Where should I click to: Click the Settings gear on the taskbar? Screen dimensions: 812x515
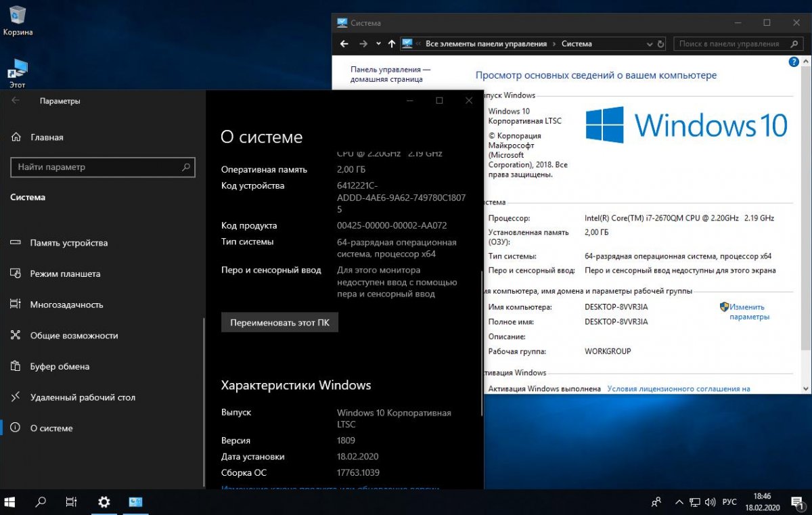104,502
